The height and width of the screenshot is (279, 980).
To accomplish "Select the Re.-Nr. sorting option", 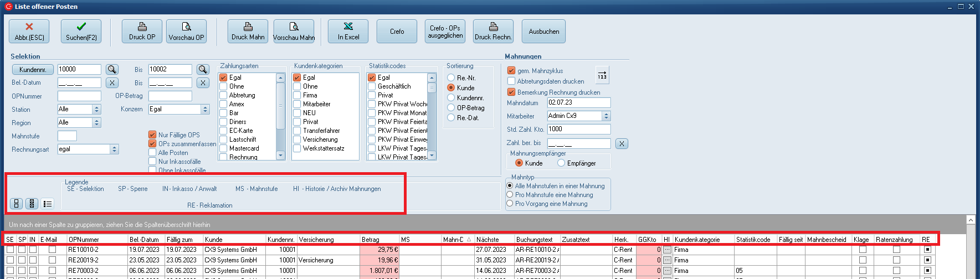I will tap(451, 78).
